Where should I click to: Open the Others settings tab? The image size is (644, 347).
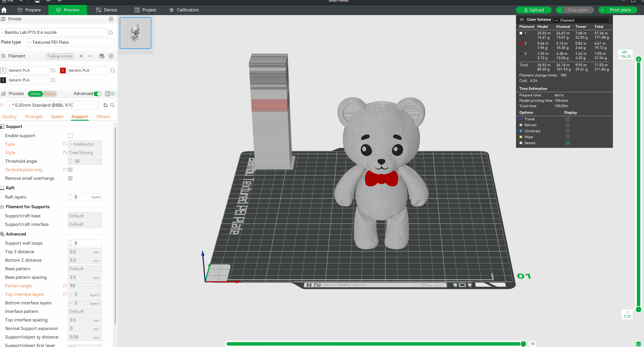pos(103,117)
